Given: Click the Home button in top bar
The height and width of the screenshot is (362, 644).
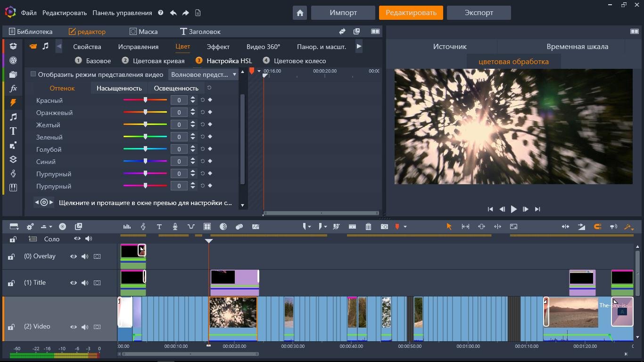Looking at the screenshot, I should pos(300,13).
